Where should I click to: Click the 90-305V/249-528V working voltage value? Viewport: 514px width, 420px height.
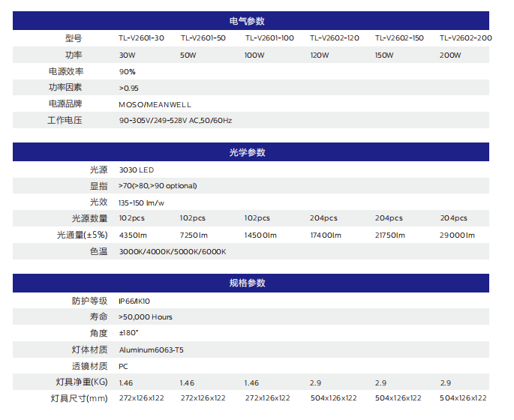pos(175,121)
